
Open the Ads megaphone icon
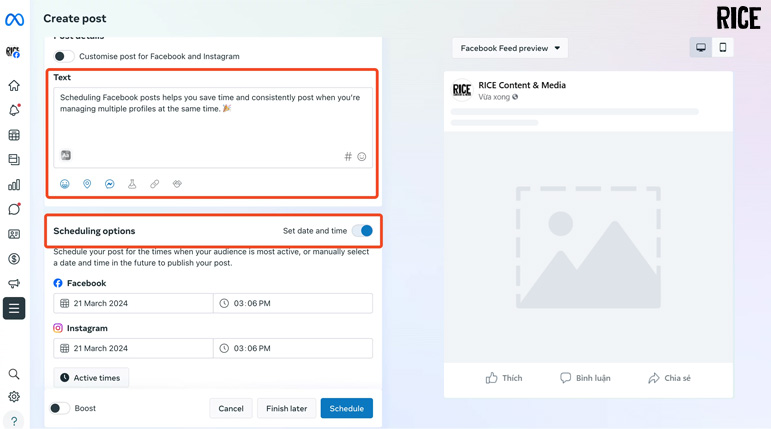coord(14,284)
